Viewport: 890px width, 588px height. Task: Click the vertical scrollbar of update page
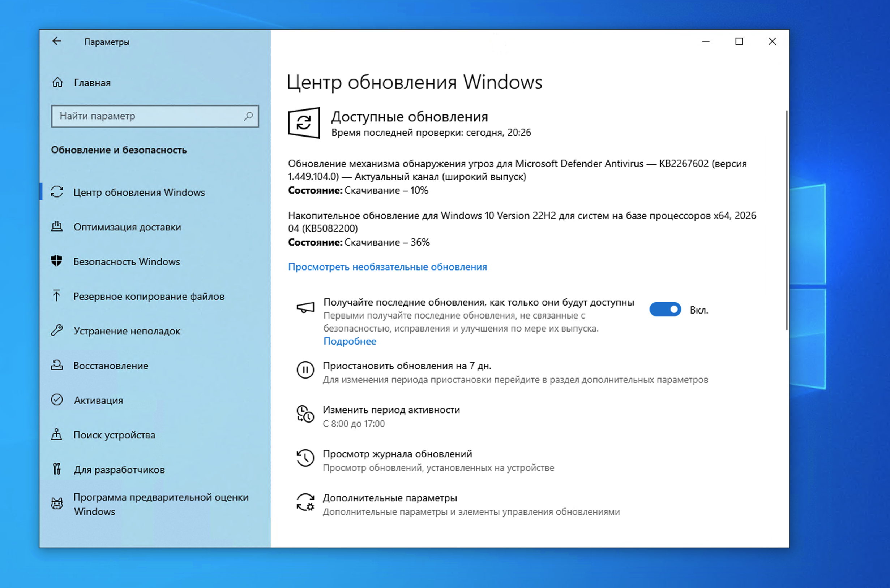pos(787,220)
